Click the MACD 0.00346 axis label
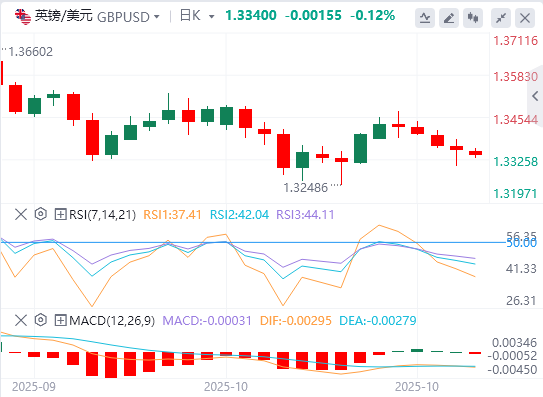 (x=514, y=343)
